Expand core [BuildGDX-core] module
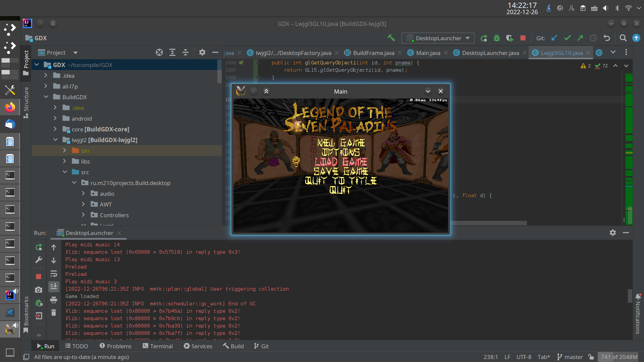 [x=55, y=129]
